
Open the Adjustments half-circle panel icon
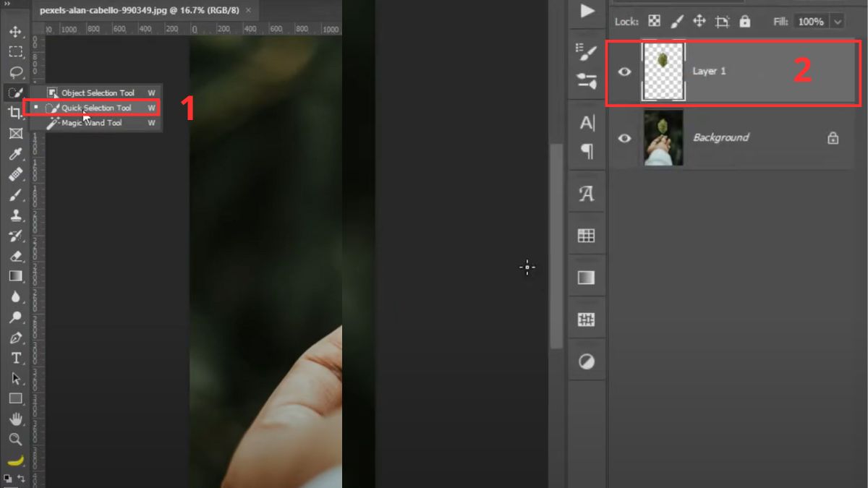[587, 361]
